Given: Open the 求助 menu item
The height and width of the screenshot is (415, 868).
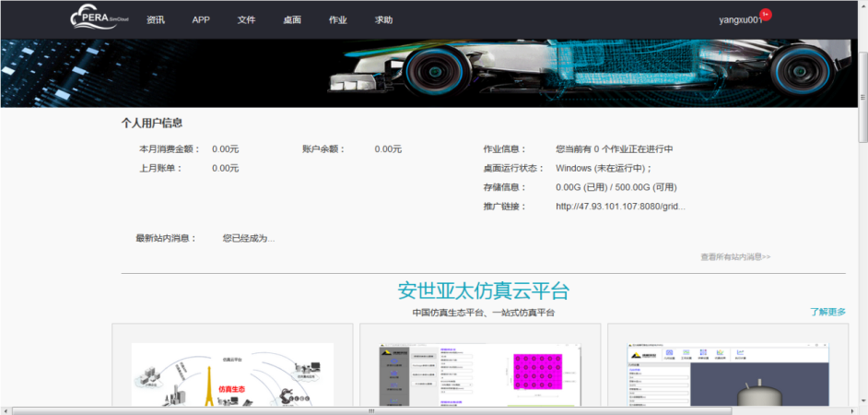Looking at the screenshot, I should coord(383,20).
